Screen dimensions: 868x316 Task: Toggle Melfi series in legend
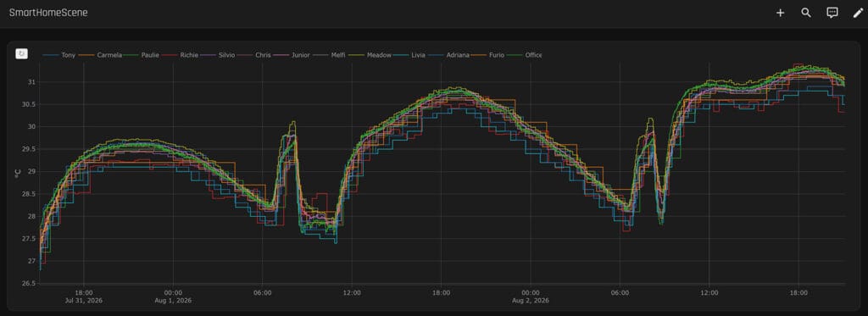[x=329, y=55]
